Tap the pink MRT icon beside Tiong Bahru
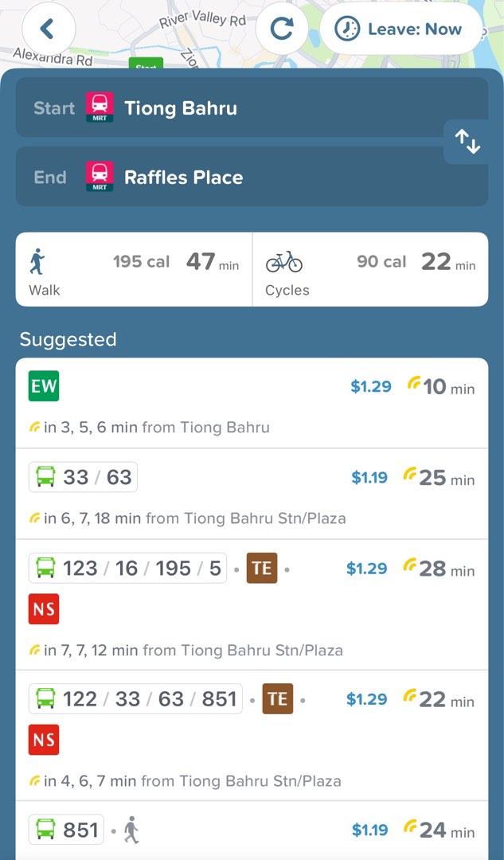This screenshot has width=504, height=860. click(x=100, y=107)
